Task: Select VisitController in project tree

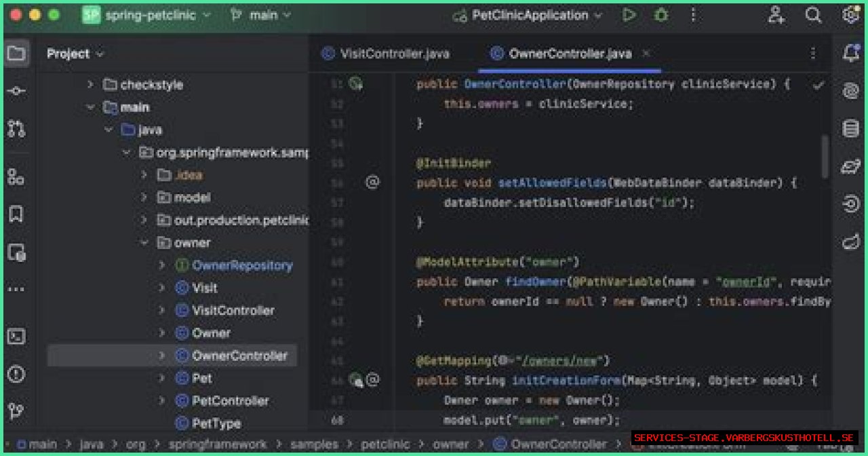Action: 233,310
